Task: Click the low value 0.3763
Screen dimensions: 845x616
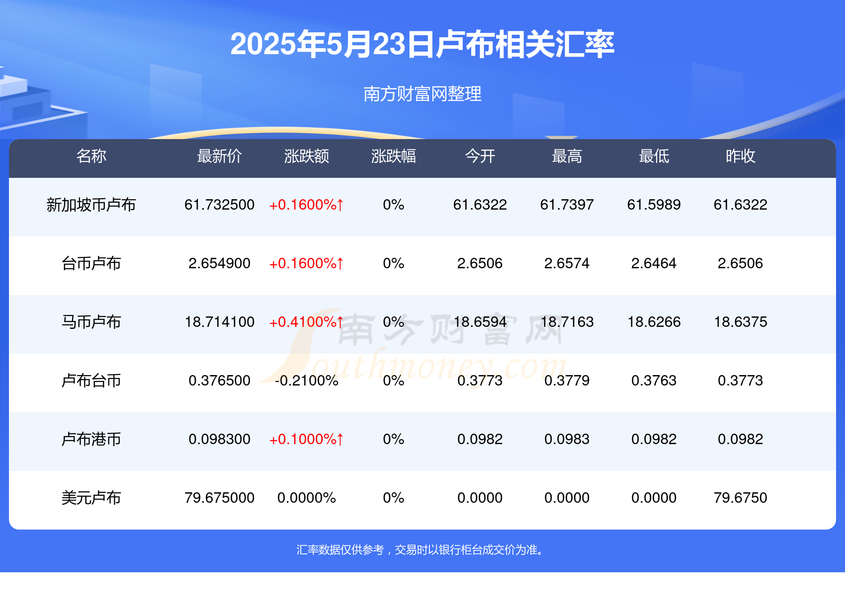Action: click(654, 381)
